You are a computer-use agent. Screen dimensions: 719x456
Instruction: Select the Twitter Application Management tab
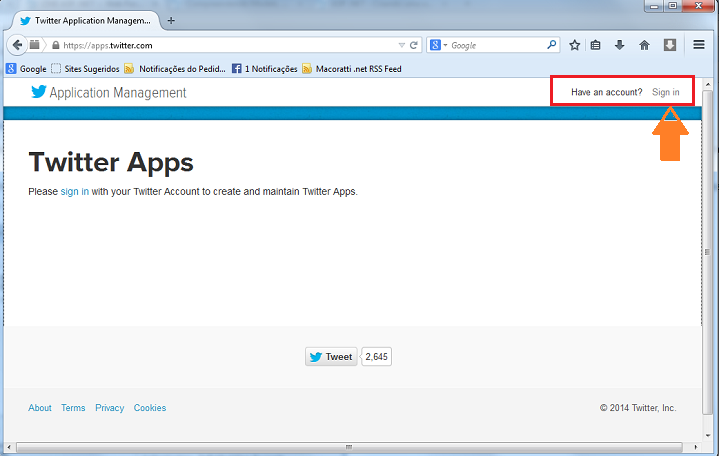pyautogui.click(x=86, y=21)
